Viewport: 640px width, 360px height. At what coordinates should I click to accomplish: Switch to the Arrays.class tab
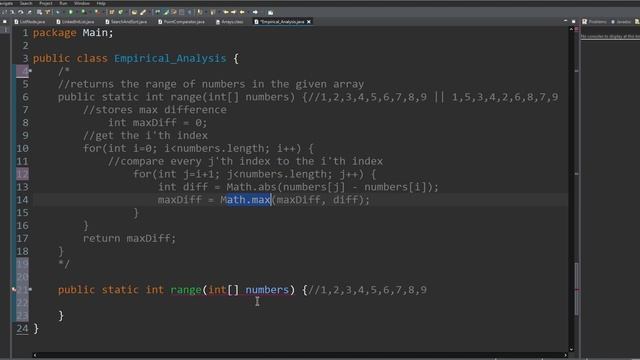click(229, 22)
